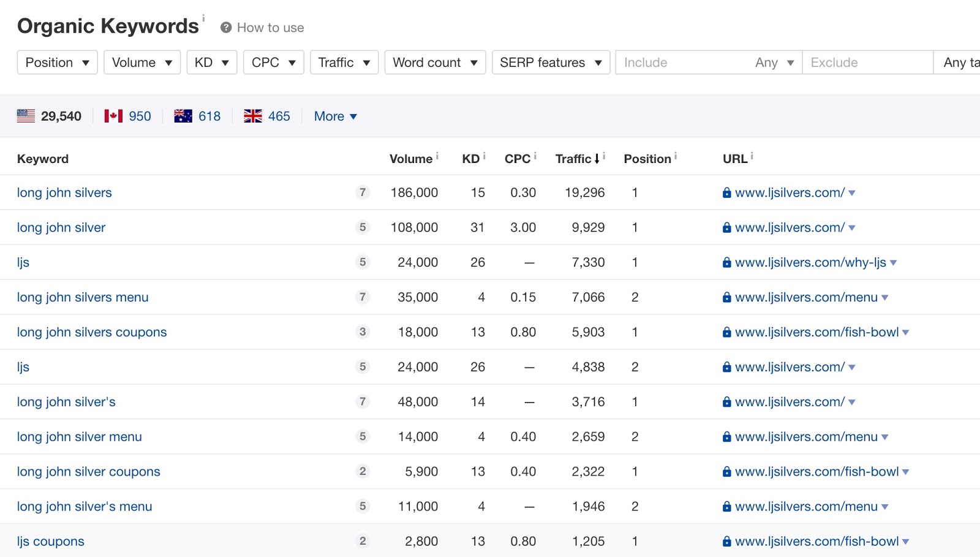
Task: Sort table by Traffic column
Action: (x=578, y=159)
